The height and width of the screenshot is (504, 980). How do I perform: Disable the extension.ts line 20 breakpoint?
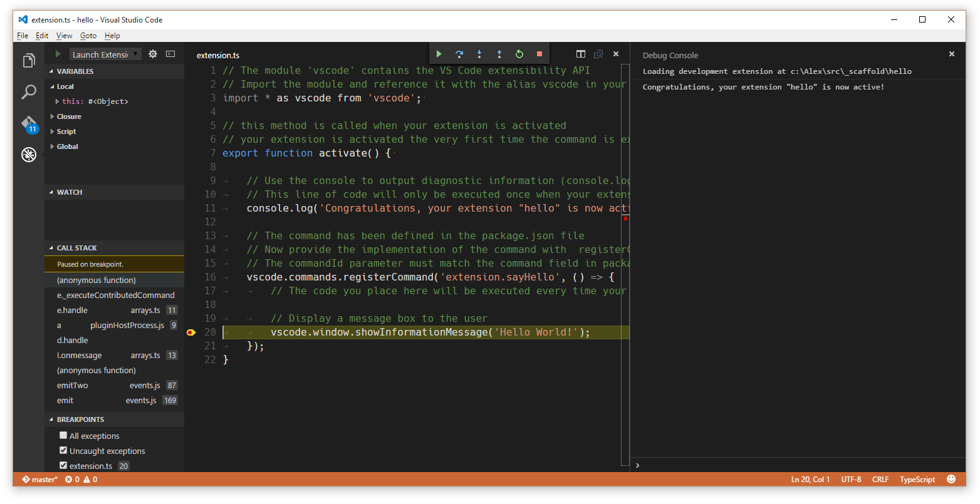63,466
